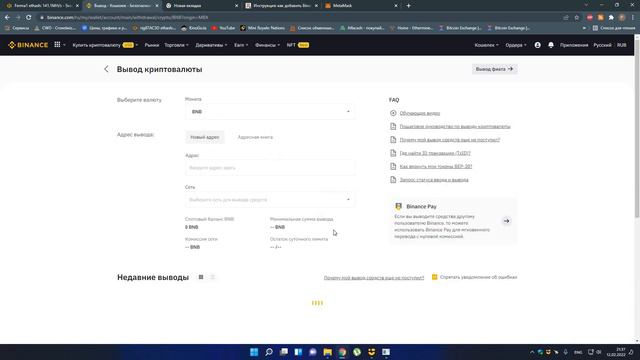Screen dimensions: 640x360
Task: Switch recent withdrawals to list view
Action: (213, 277)
